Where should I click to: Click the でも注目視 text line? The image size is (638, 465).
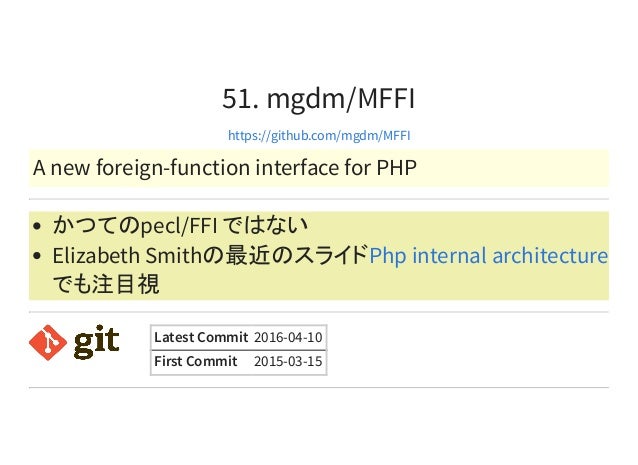pyautogui.click(x=106, y=284)
